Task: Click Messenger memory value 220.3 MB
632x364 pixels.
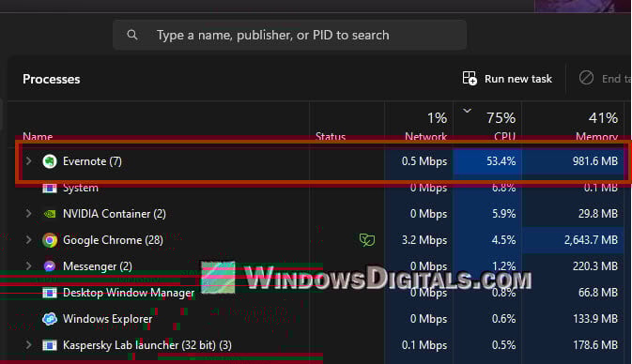Action: tap(595, 266)
